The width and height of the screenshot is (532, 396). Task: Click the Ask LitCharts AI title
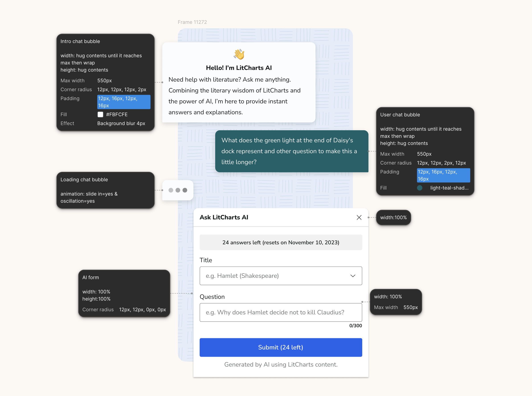pyautogui.click(x=224, y=217)
